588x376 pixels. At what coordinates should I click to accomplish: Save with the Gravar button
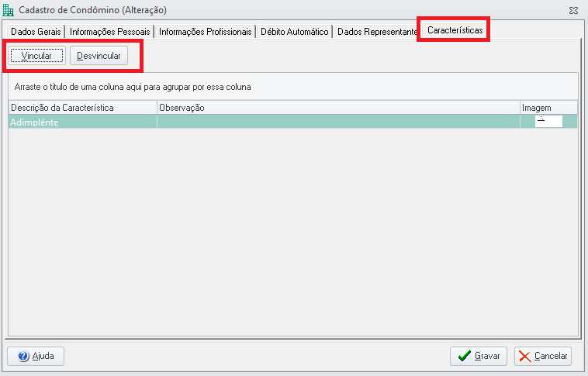click(x=479, y=356)
